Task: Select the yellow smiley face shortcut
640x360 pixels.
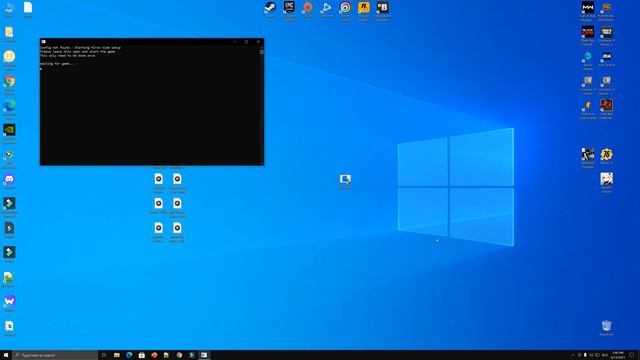Action: [x=9, y=56]
